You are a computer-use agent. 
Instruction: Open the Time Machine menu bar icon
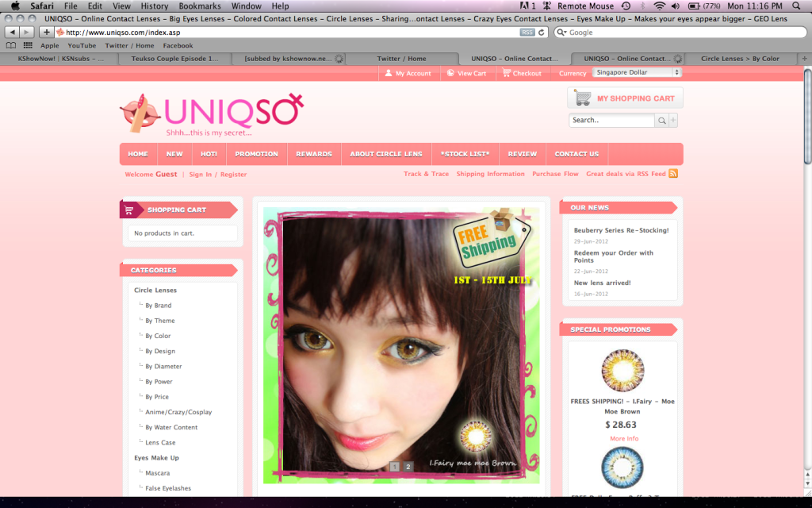[x=626, y=6]
